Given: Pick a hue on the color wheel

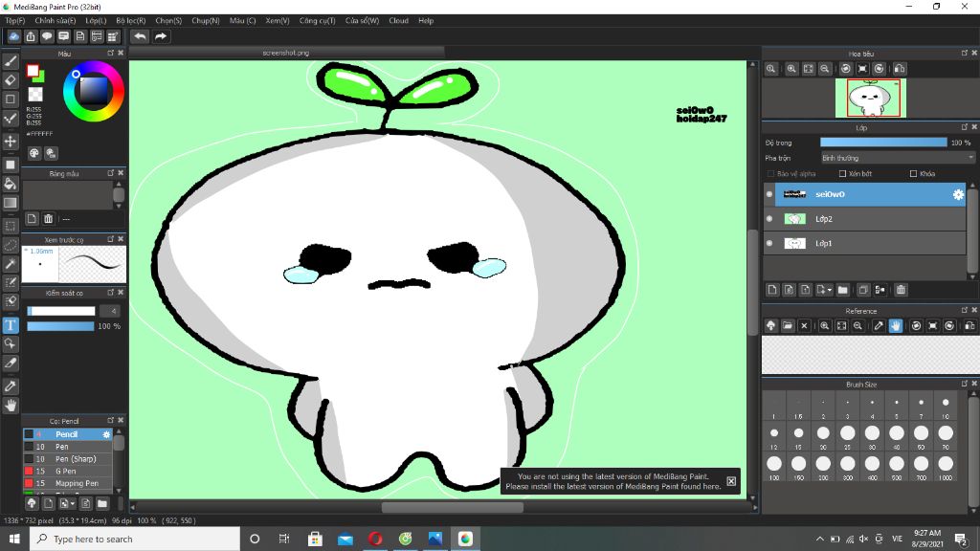Looking at the screenshot, I should 94,91.
